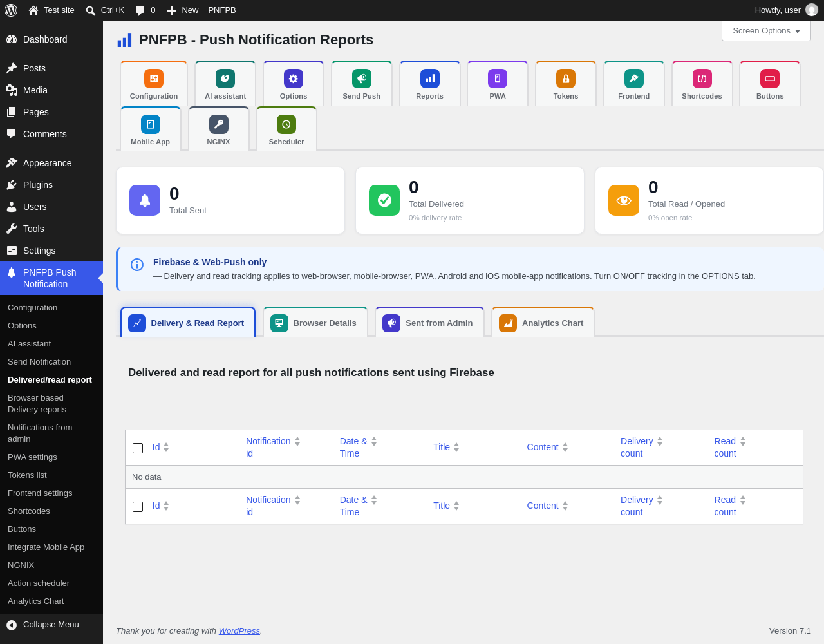Tick the select-all checkbox in table footer
Viewport: 824px width, 644px height.
click(x=138, y=507)
